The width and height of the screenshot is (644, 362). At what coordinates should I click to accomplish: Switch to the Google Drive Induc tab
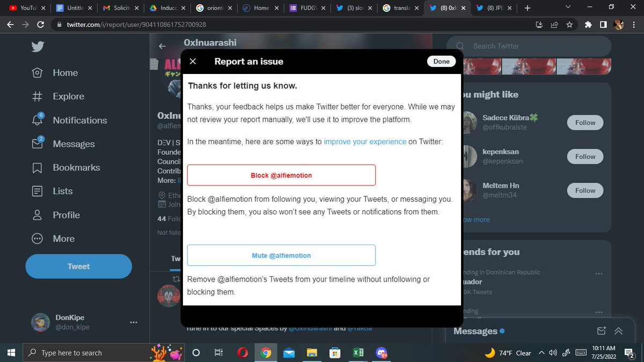(x=169, y=8)
